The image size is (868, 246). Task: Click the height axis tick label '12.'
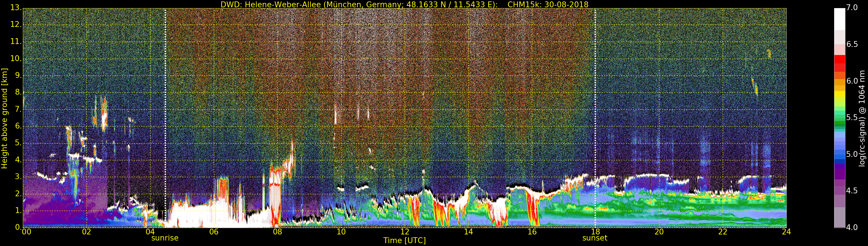coord(16,25)
